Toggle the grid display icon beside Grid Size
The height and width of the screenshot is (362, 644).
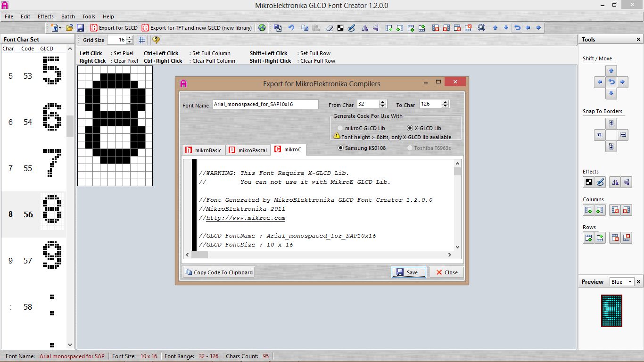click(142, 40)
